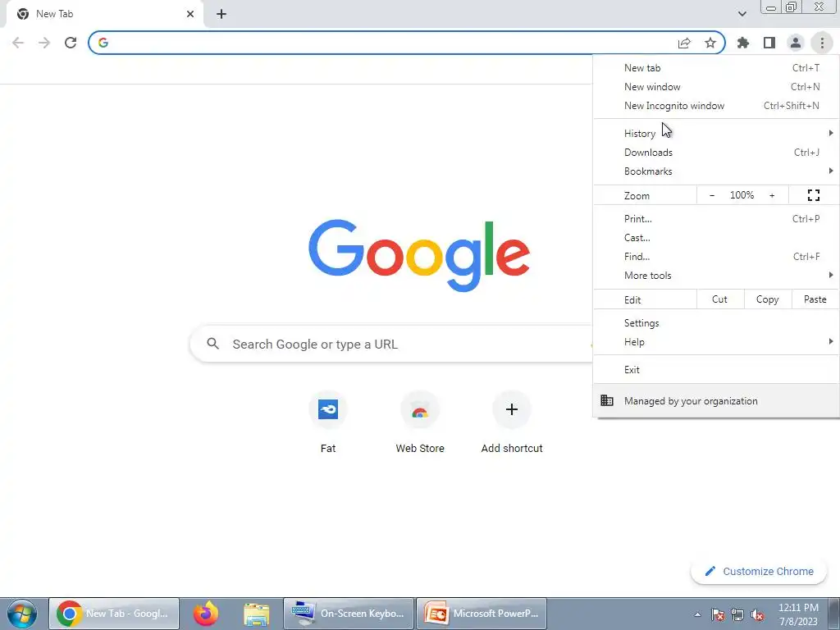This screenshot has width=840, height=630.
Task: Close the New Tab tab
Action: (x=190, y=14)
